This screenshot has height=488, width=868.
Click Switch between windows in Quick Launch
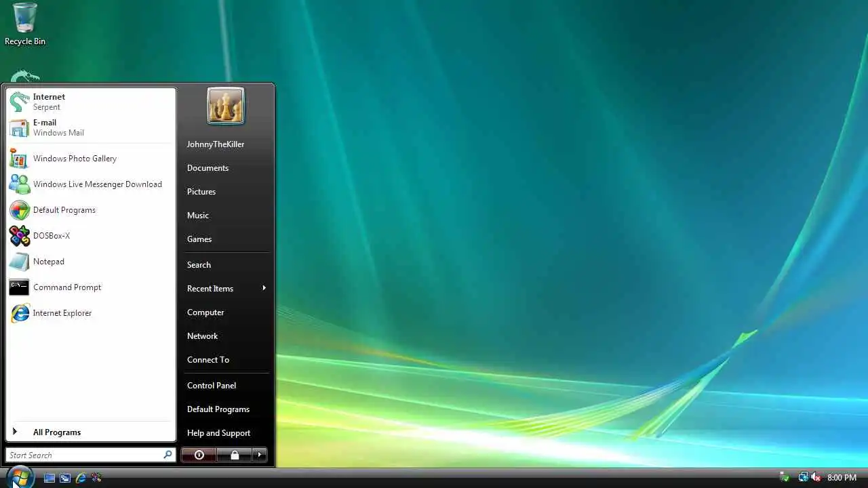[65, 478]
